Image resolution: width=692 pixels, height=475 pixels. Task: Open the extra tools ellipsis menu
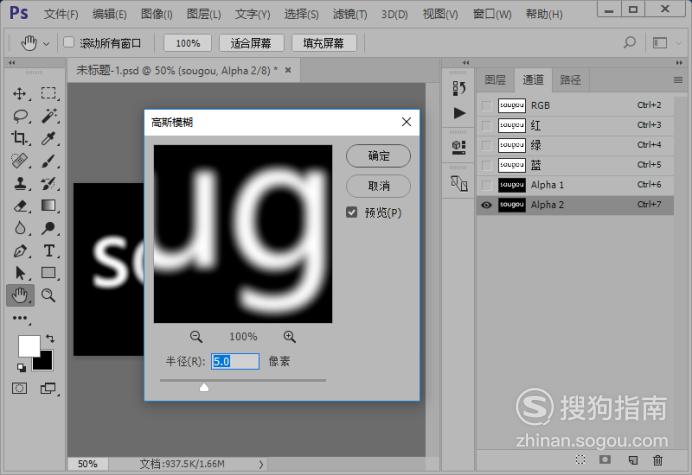coord(20,318)
